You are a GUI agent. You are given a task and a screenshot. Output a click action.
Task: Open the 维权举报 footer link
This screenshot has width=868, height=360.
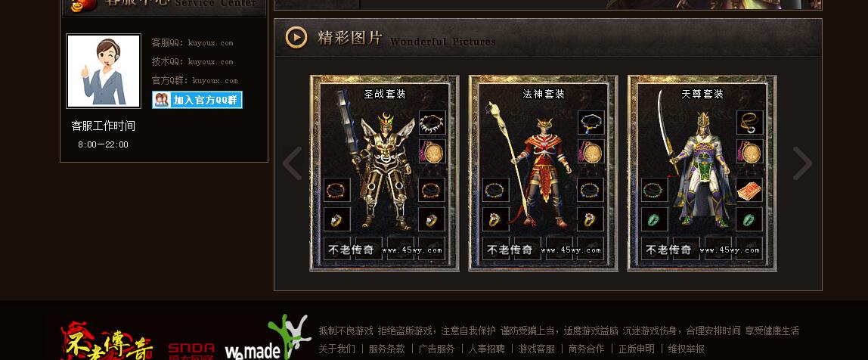pos(687,349)
